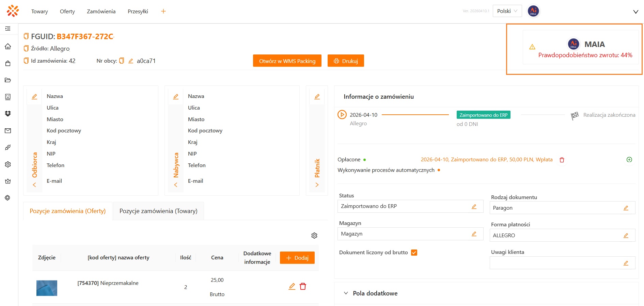Click the home icon in left sidebar
Image resolution: width=644 pixels, height=306 pixels.
[8, 46]
